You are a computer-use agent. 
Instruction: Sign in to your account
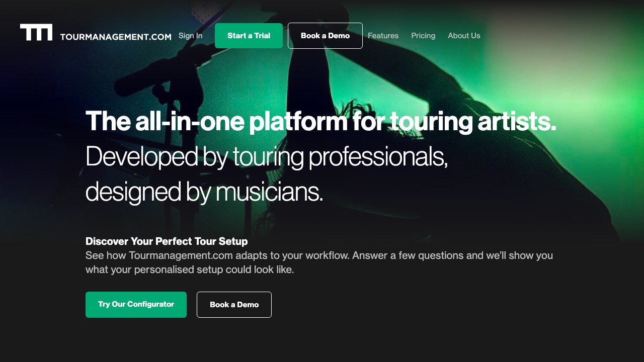point(190,36)
